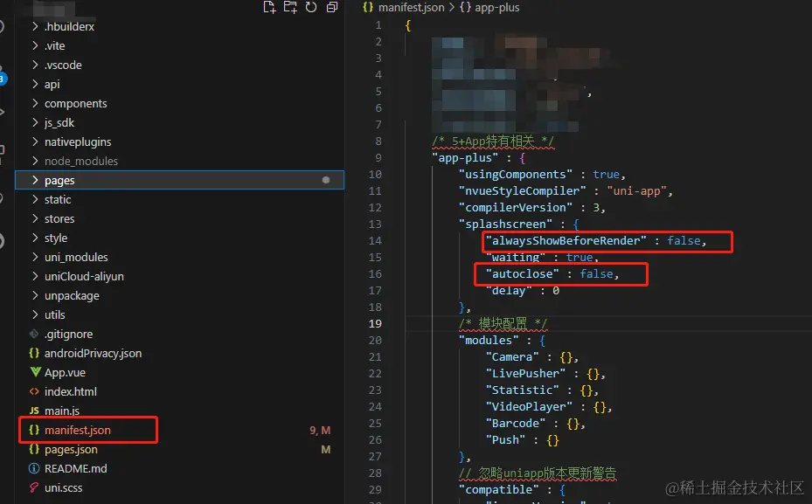The height and width of the screenshot is (504, 812).
Task: Open the manifest.json file in explorer
Action: (x=179, y=430)
